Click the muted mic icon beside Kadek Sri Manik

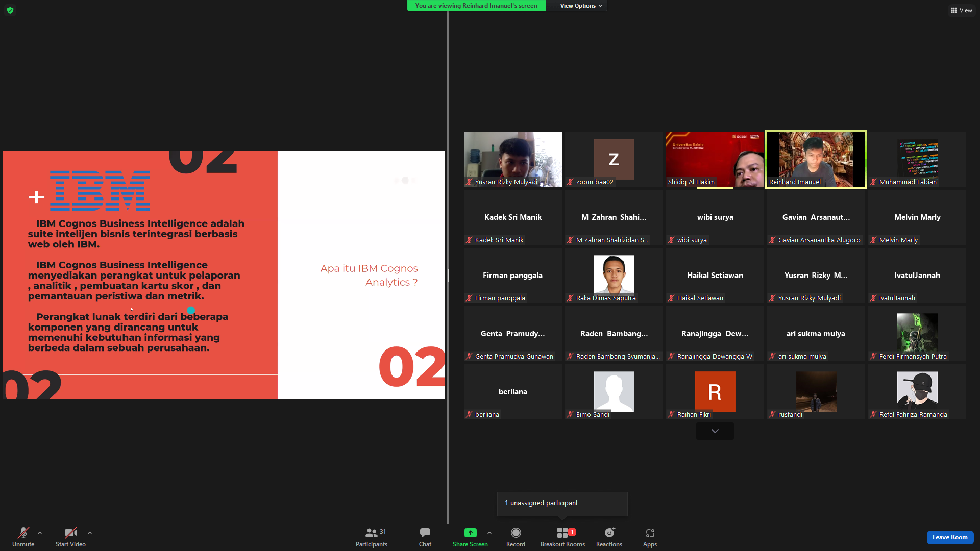[x=469, y=240]
